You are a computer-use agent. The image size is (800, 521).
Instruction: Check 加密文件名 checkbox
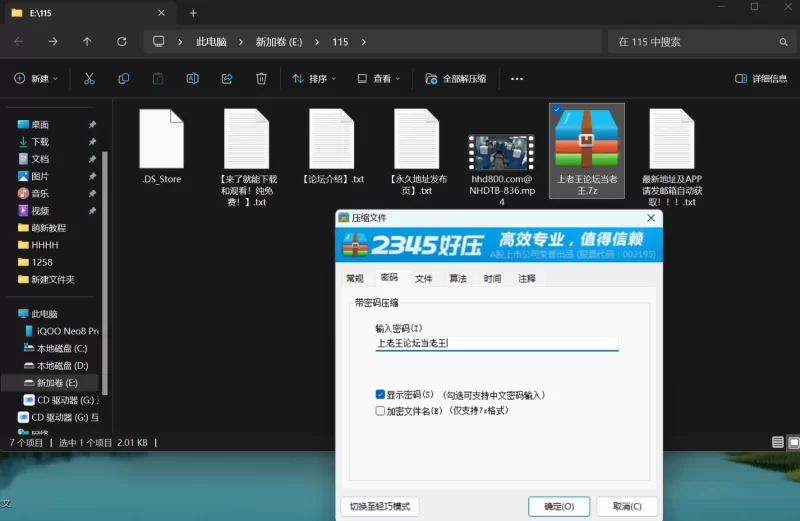(380, 411)
